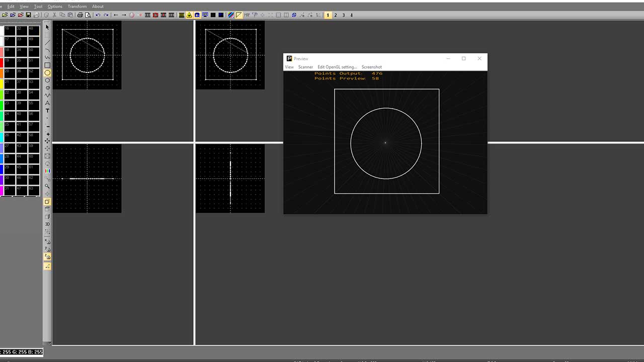Image resolution: width=644 pixels, height=362 pixels.
Task: Click the Undo arrow icon
Action: pyautogui.click(x=98, y=15)
